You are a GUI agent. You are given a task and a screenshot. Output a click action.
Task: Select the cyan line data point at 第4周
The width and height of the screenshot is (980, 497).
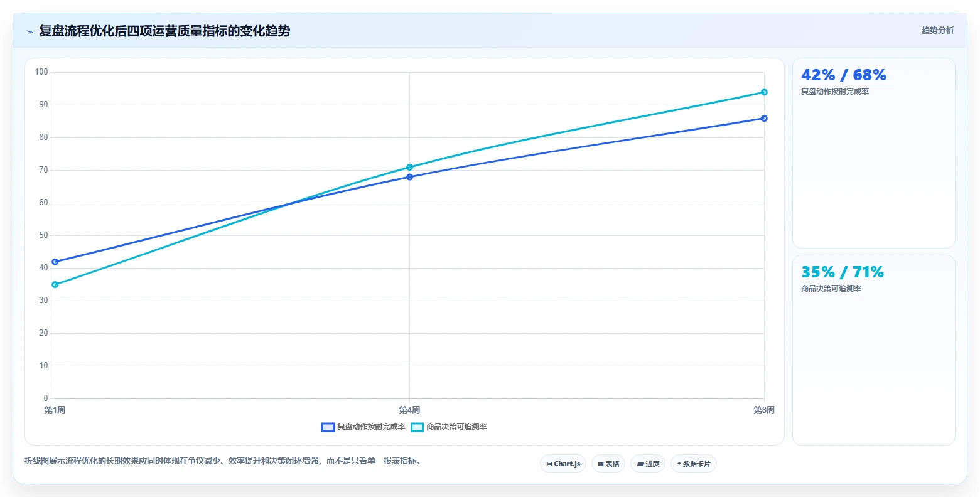(x=409, y=168)
